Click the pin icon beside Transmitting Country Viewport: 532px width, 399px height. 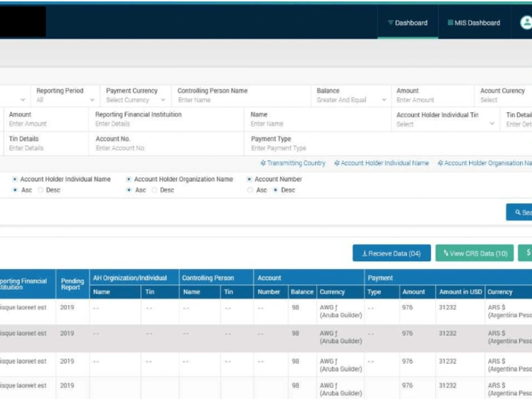[x=263, y=163]
